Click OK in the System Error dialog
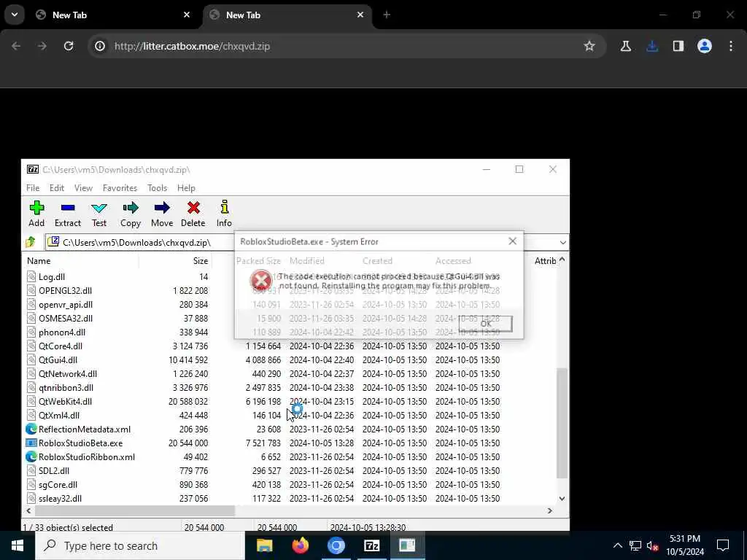747x560 pixels. click(485, 323)
